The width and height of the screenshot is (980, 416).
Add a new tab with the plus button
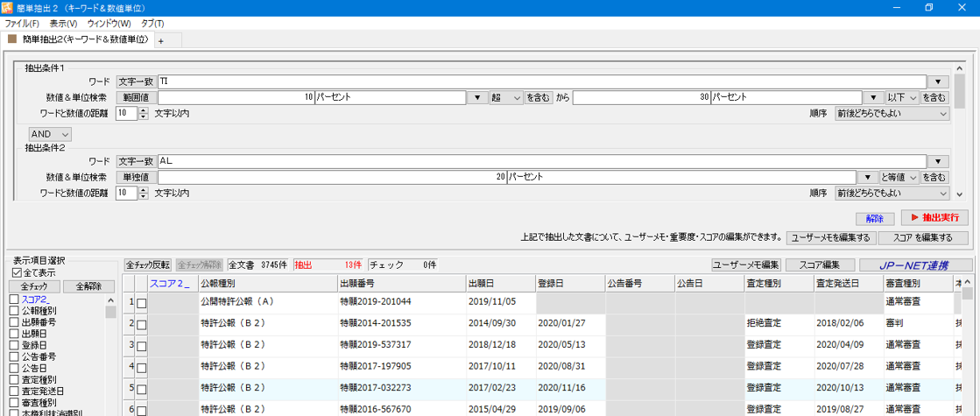pyautogui.click(x=160, y=40)
